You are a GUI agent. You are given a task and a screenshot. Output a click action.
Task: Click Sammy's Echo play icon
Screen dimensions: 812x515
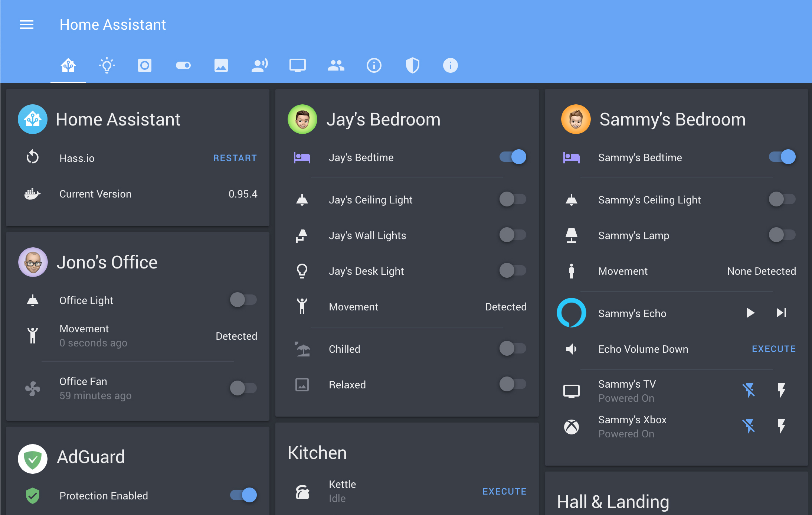coord(750,313)
